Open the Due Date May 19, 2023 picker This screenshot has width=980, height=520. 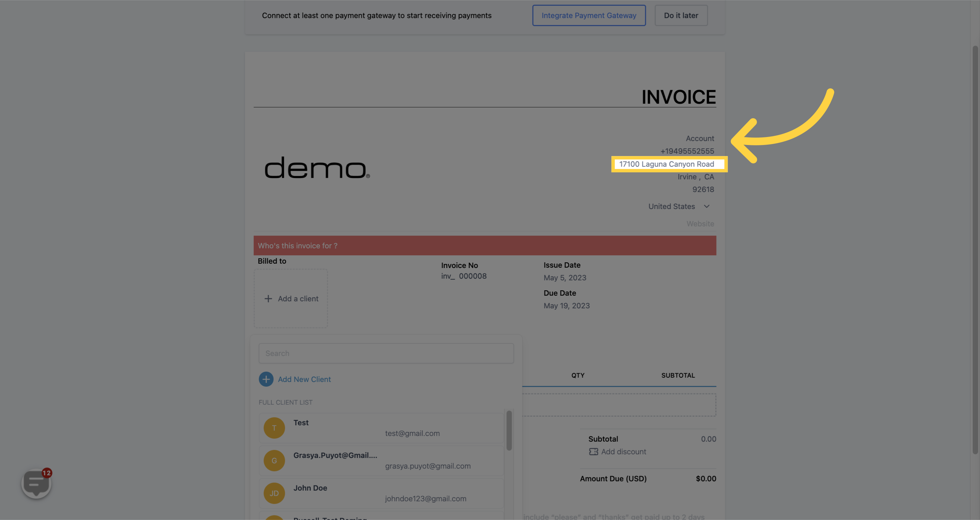point(567,306)
